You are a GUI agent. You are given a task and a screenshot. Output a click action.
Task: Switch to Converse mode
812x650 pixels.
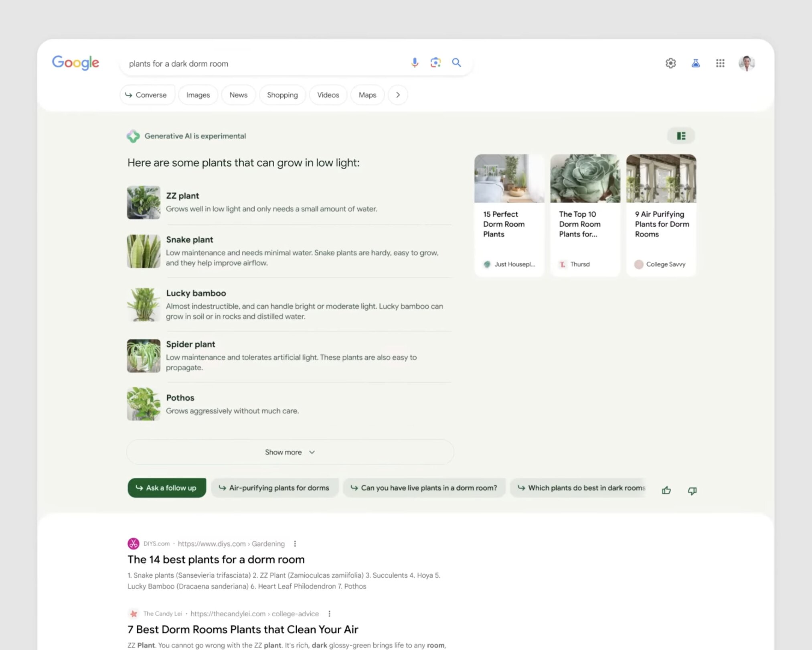coord(147,95)
